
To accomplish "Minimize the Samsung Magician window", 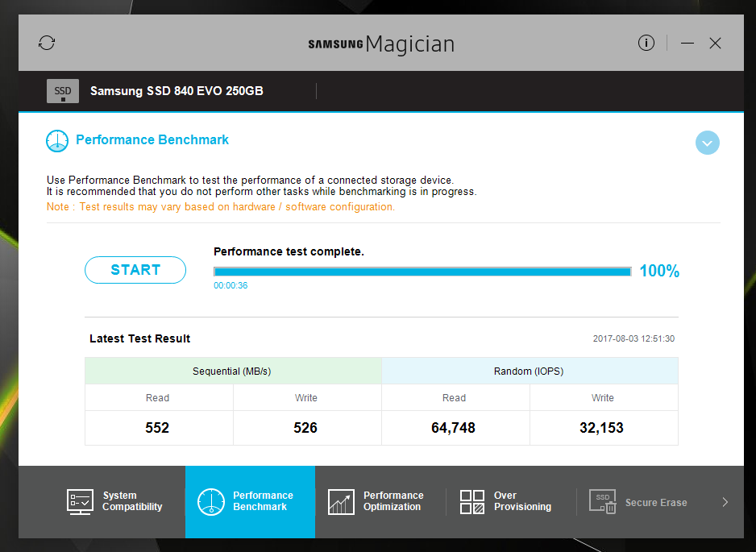I will tap(687, 43).
